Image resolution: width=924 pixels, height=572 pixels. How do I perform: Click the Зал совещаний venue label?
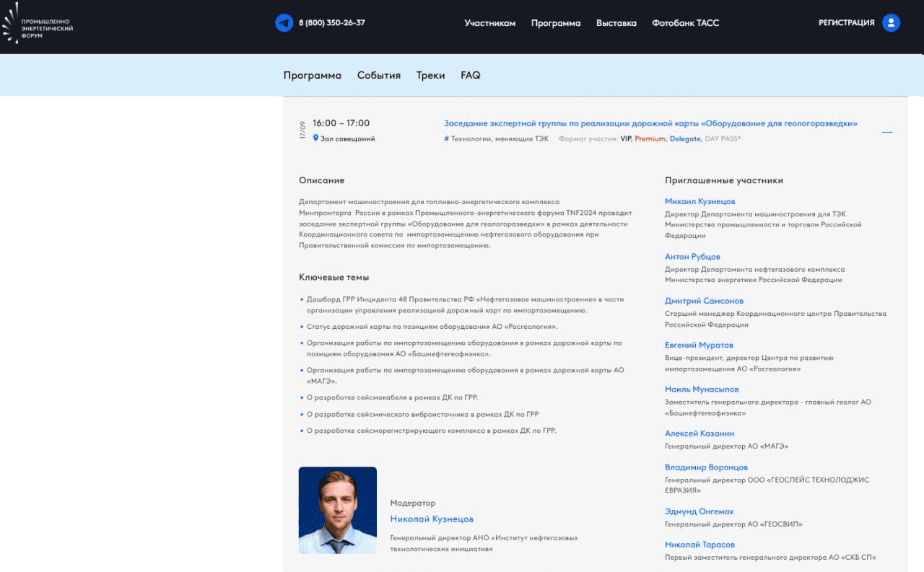point(348,138)
